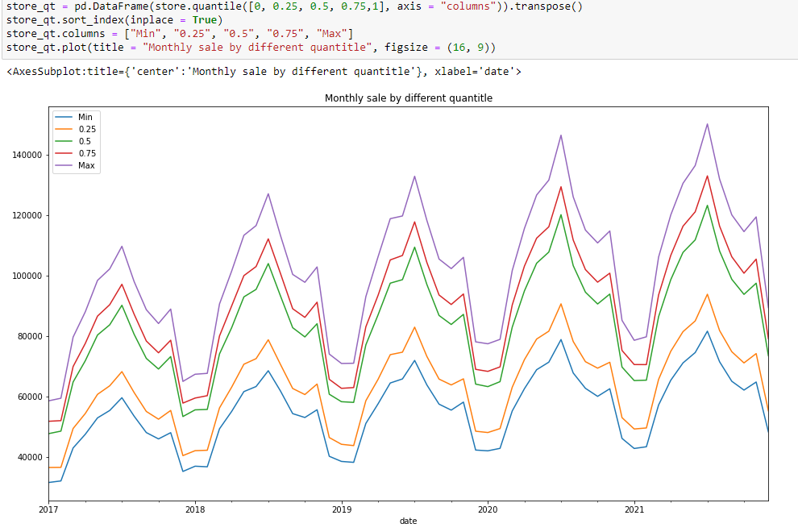This screenshot has height=532, width=798.
Task: Click the 2019 tick label
Action: [343, 510]
